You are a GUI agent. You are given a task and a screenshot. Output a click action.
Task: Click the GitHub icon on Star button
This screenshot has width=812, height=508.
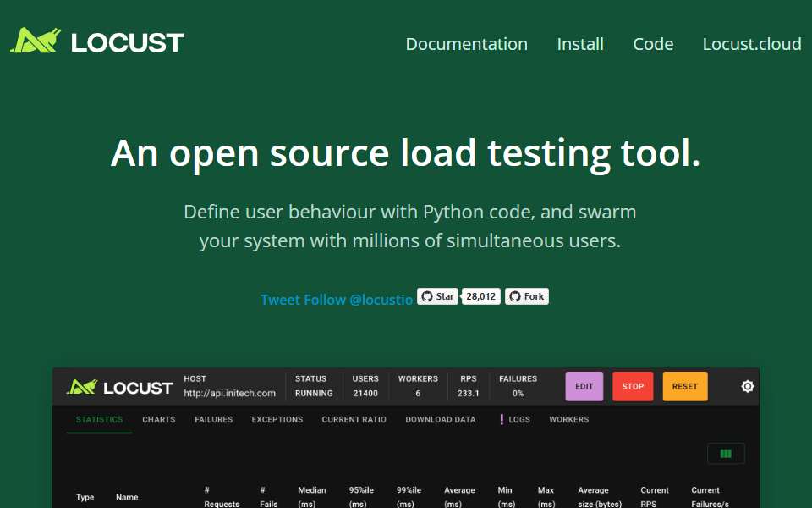click(x=426, y=296)
